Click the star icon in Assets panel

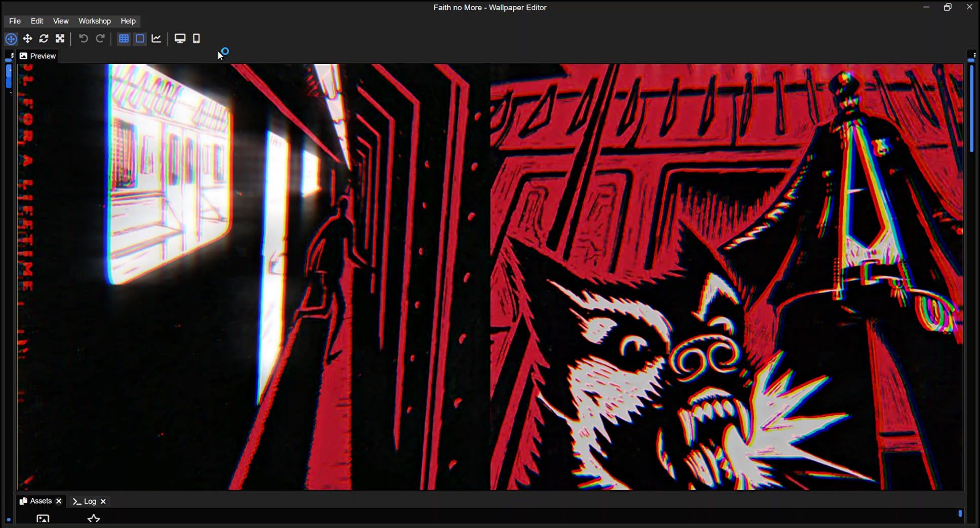click(94, 519)
